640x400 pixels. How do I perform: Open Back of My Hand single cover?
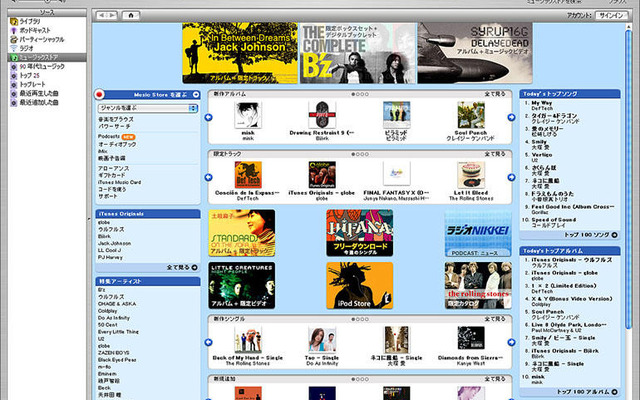point(248,340)
